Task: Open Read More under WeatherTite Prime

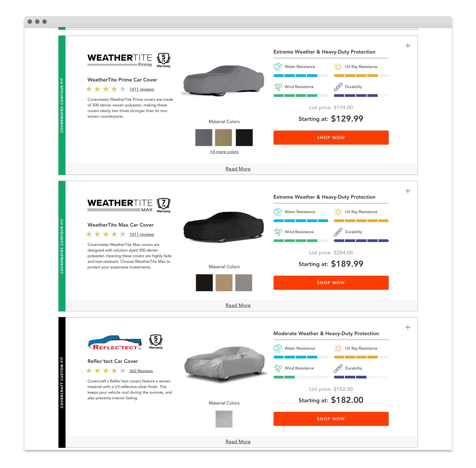Action: click(x=238, y=169)
